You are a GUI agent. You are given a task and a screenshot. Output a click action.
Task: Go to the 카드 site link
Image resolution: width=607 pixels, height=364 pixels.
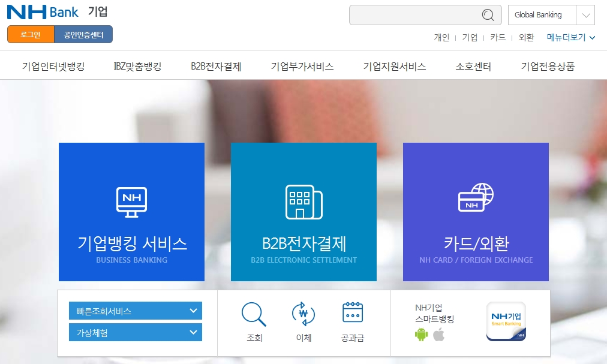tap(498, 37)
